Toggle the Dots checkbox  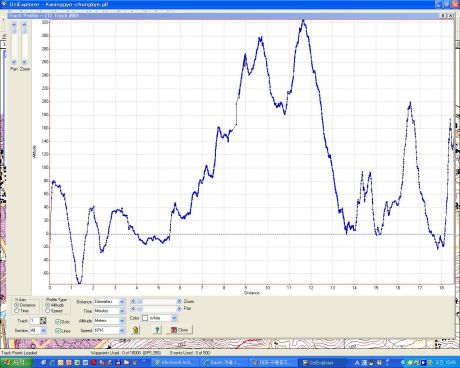(x=58, y=322)
